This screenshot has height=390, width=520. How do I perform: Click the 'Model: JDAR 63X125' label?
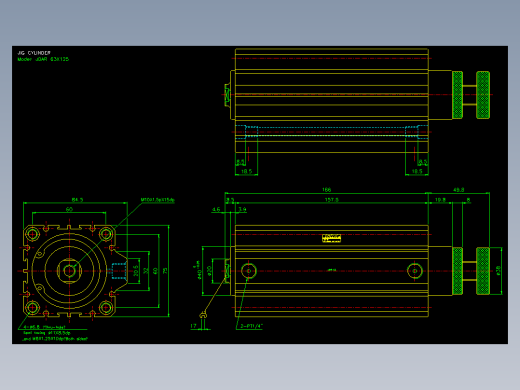point(43,59)
